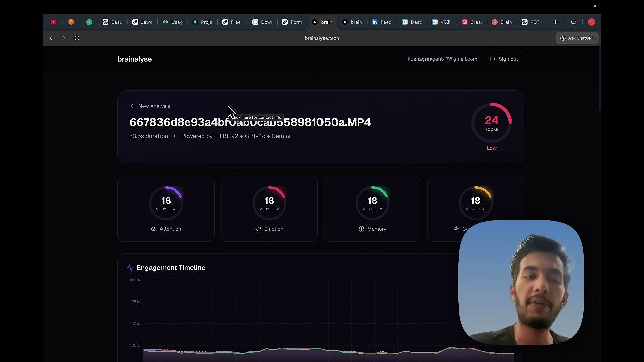644x362 pixels.
Task: Click the Memory score gauge
Action: pos(372,203)
